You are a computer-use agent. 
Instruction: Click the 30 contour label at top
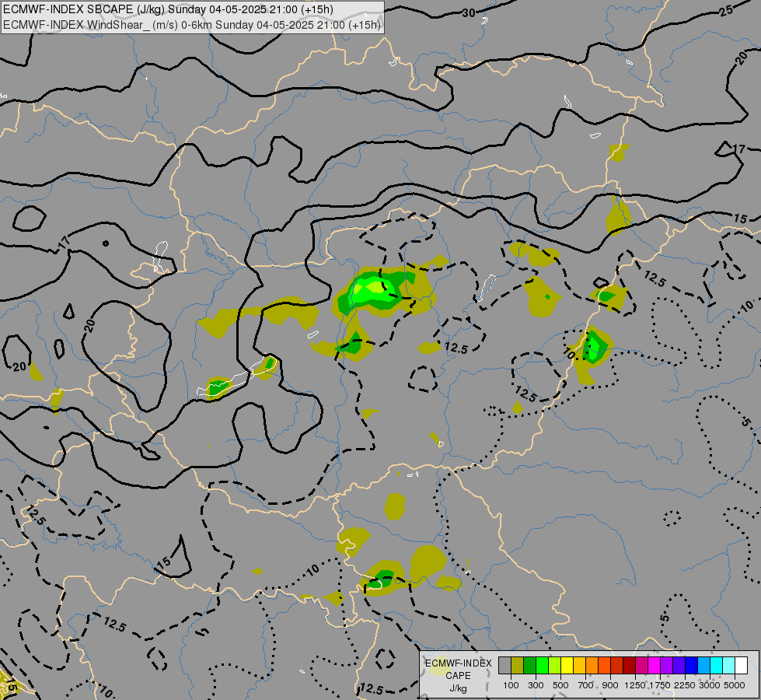coord(469,13)
